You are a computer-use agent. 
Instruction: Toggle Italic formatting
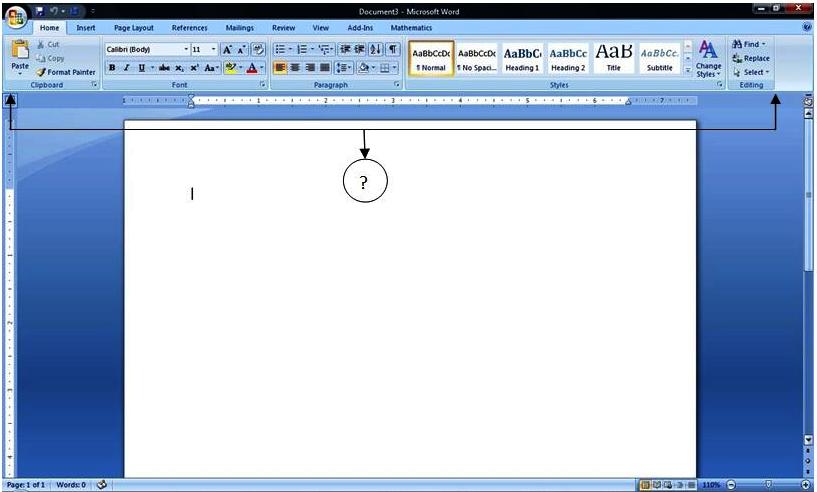(x=126, y=68)
